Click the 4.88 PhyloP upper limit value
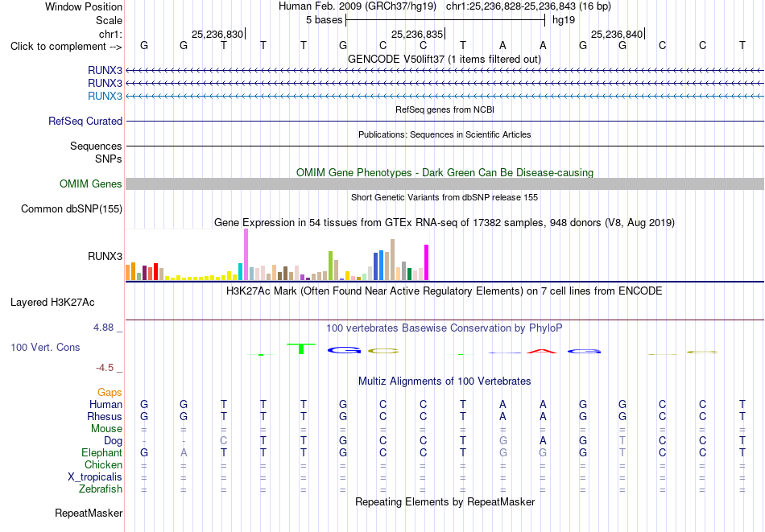The width and height of the screenshot is (765, 532). [103, 328]
